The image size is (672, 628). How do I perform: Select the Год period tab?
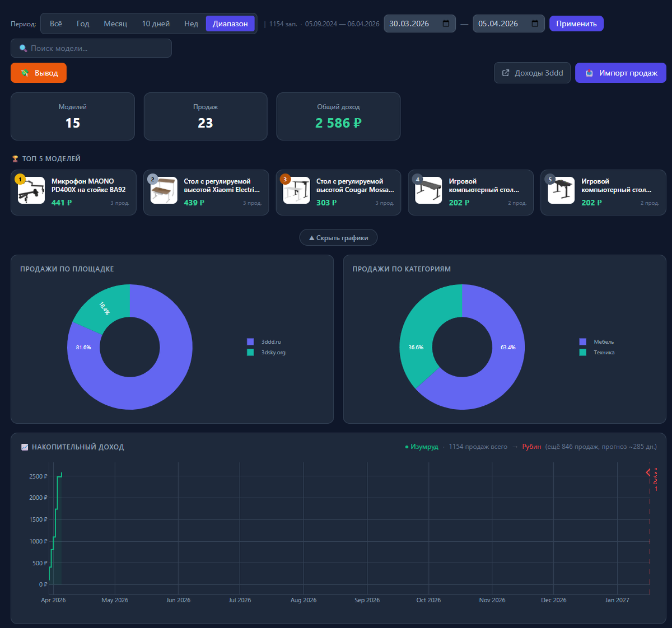click(83, 24)
